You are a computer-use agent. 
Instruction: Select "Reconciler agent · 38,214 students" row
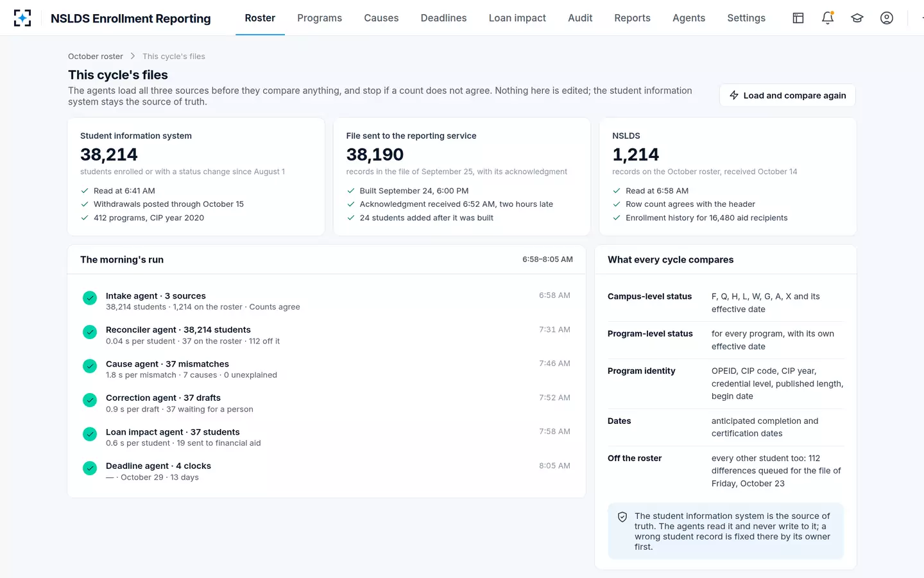[327, 335]
